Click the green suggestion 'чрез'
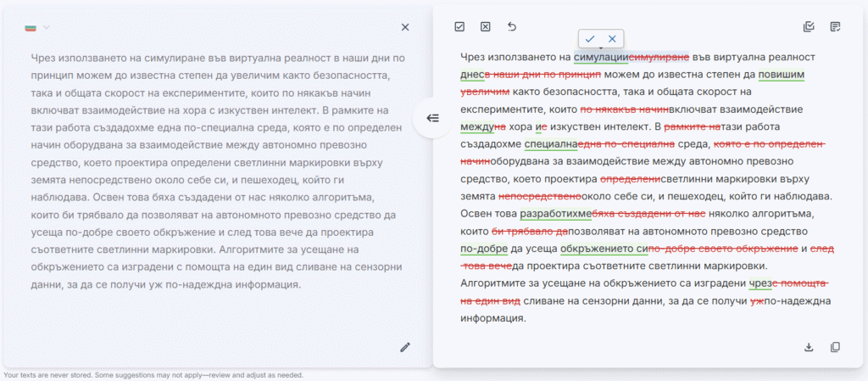Screen dimensions: 868x381 click(x=760, y=284)
